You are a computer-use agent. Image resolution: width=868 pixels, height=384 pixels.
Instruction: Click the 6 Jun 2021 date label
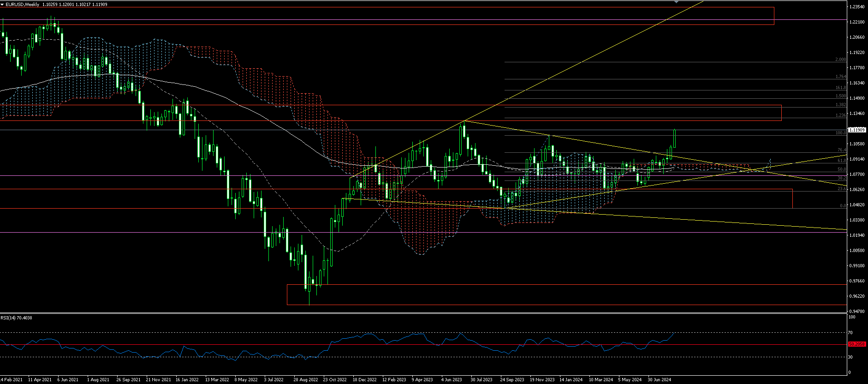pos(68,380)
